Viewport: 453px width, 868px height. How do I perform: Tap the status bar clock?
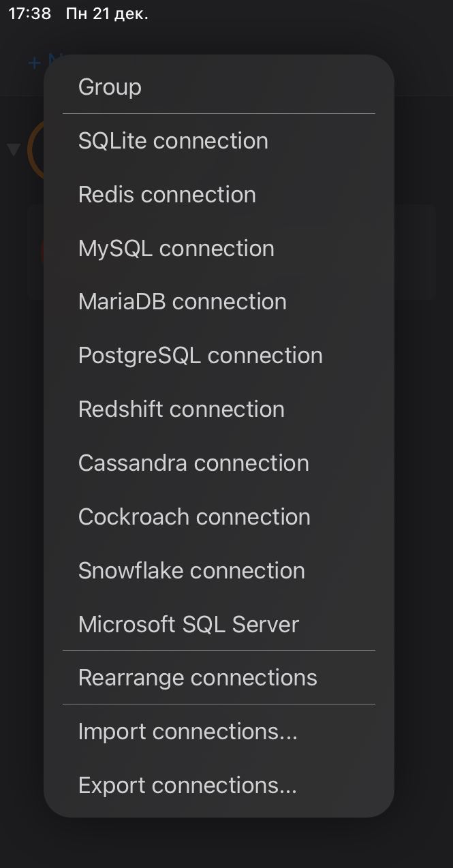(30, 14)
